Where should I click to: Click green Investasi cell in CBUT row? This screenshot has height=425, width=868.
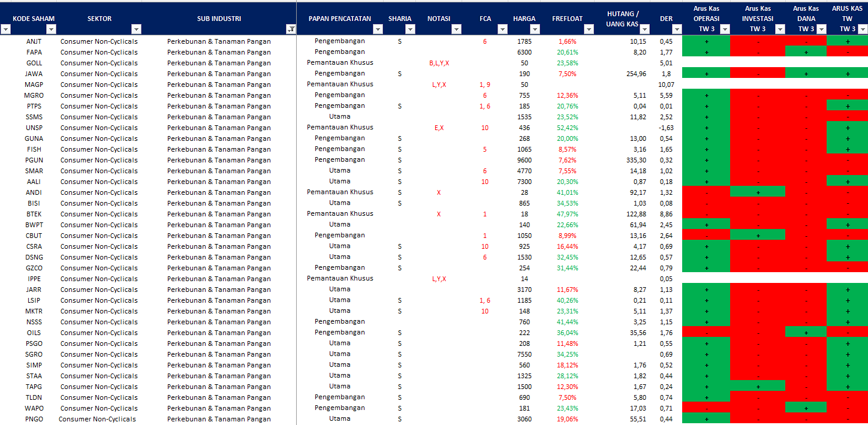tap(758, 236)
